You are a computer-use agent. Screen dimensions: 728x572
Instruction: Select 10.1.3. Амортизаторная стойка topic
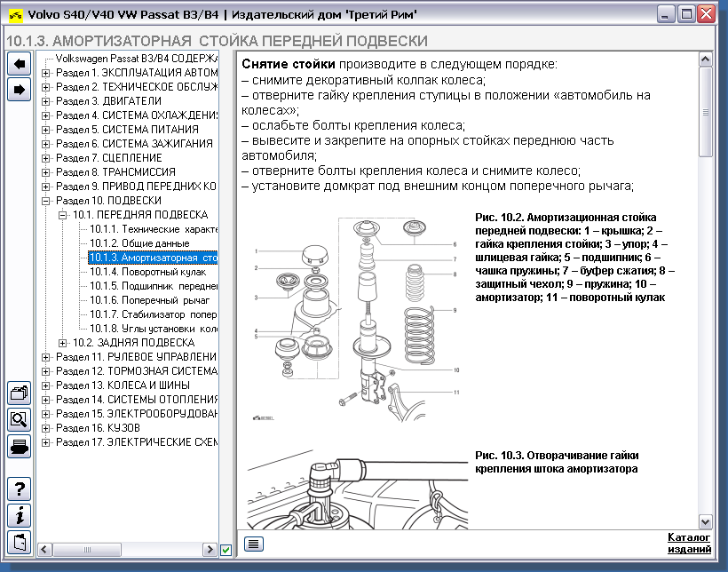pyautogui.click(x=154, y=258)
